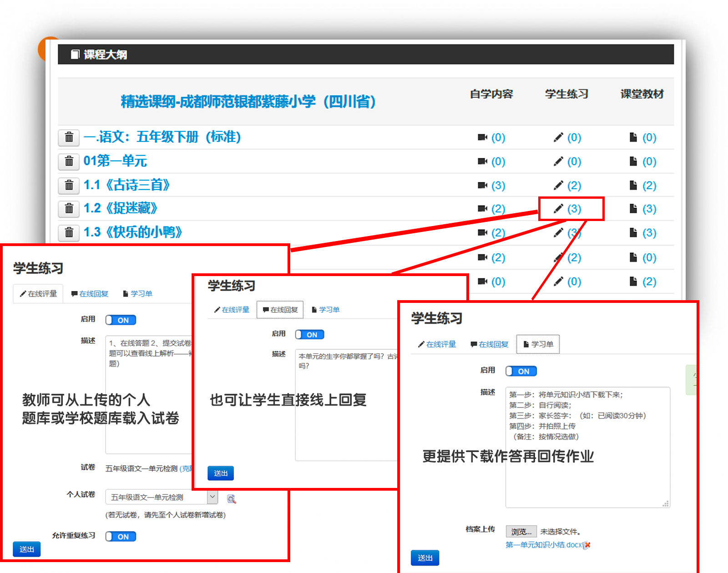The height and width of the screenshot is (573, 728).
Task: Remove uploaded file with red X icon
Action: [x=587, y=545]
